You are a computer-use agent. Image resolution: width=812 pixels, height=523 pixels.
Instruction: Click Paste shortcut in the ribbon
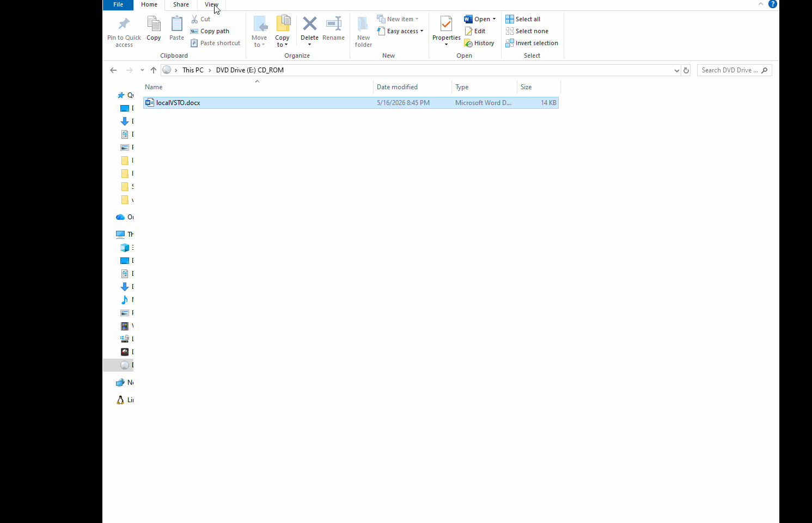pyautogui.click(x=215, y=43)
